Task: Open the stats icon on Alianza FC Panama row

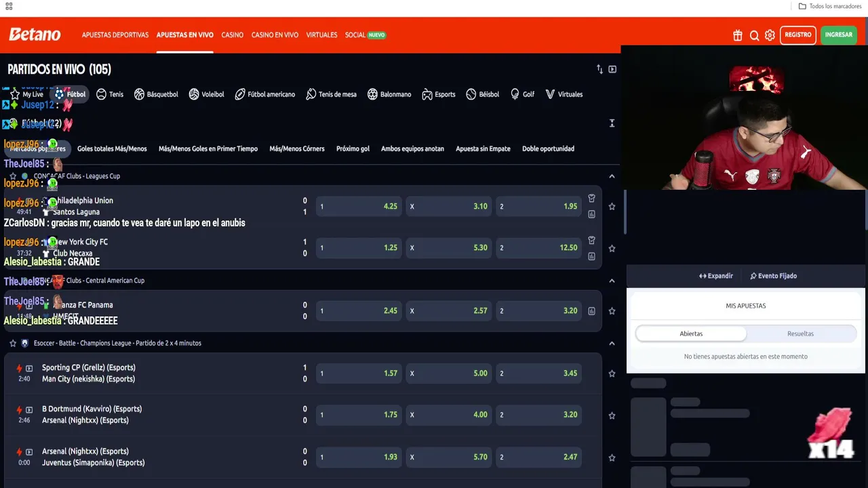Action: coord(591,311)
